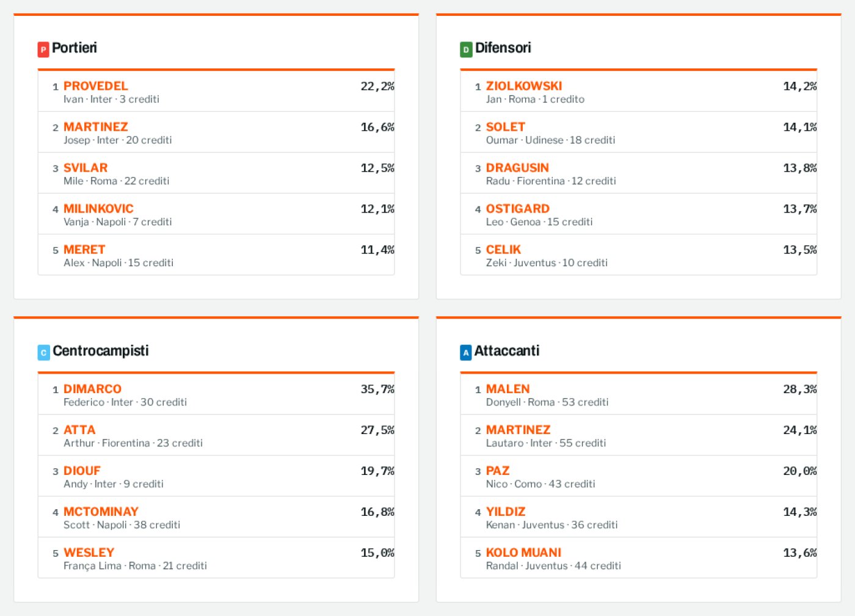
Task: Click the red P Portieri icon
Action: [43, 49]
